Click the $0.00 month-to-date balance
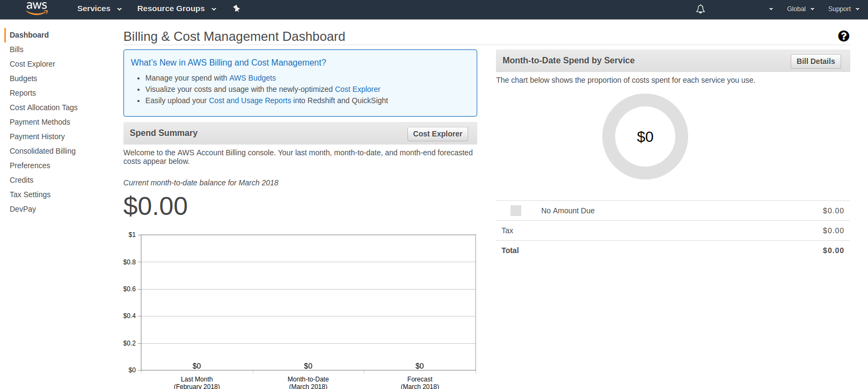 coord(155,206)
